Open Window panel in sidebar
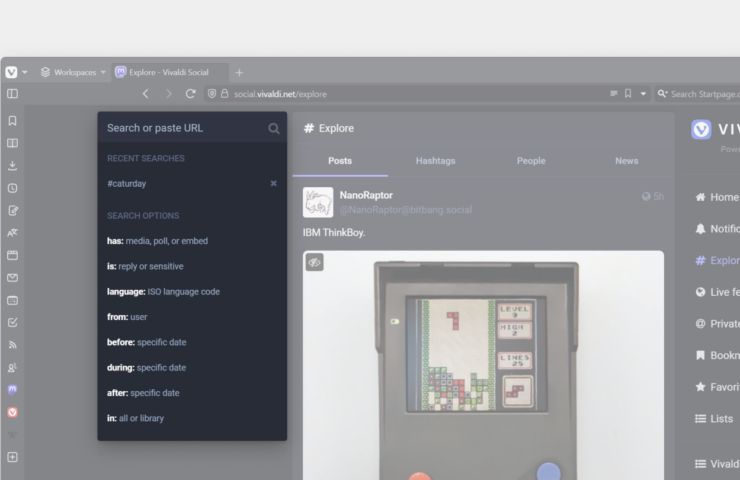The image size is (740, 480). pyautogui.click(x=13, y=255)
